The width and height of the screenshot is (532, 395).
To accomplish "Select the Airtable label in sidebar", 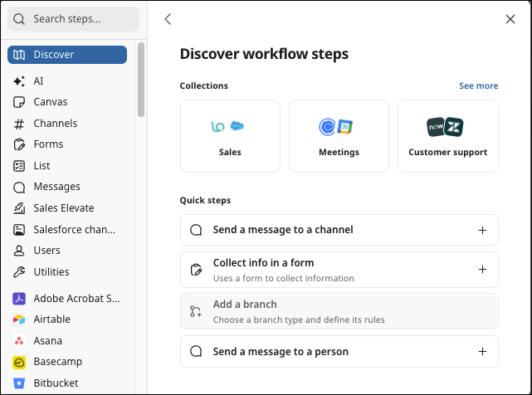I will pyautogui.click(x=52, y=319).
